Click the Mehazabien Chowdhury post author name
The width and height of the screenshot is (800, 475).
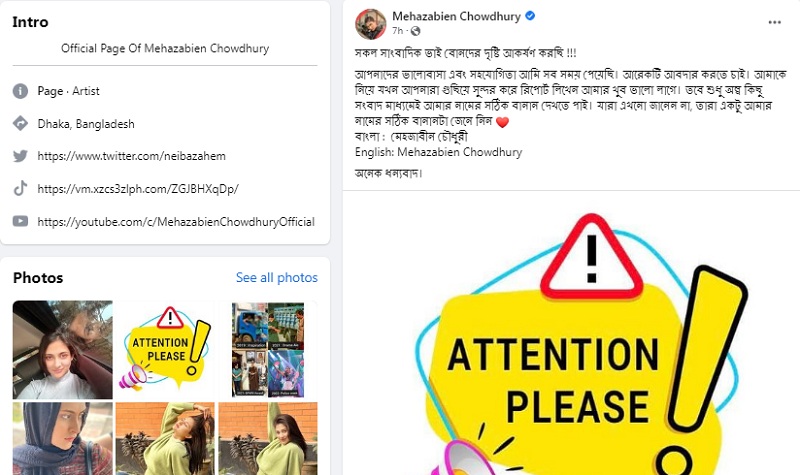click(x=456, y=16)
